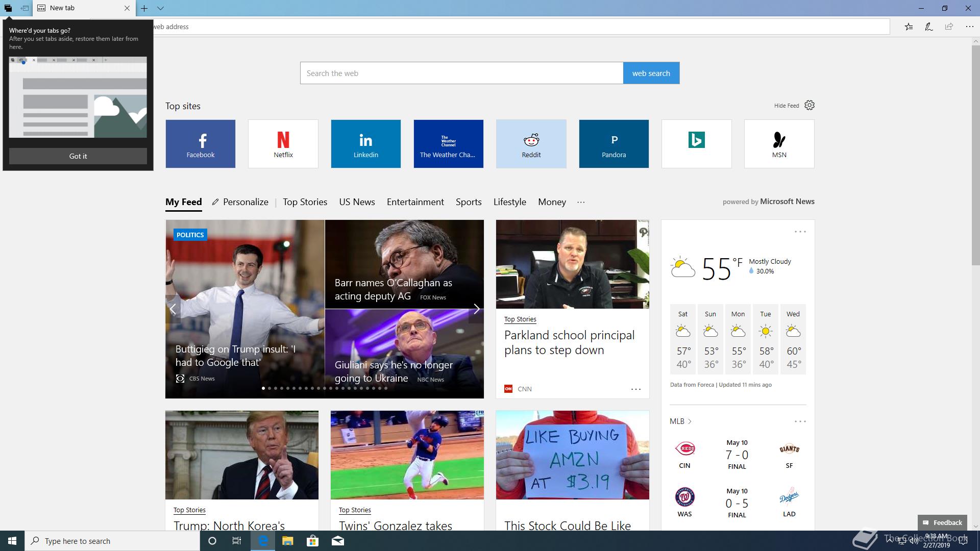This screenshot has width=980, height=551.
Task: Click the Search the web field
Action: [461, 73]
